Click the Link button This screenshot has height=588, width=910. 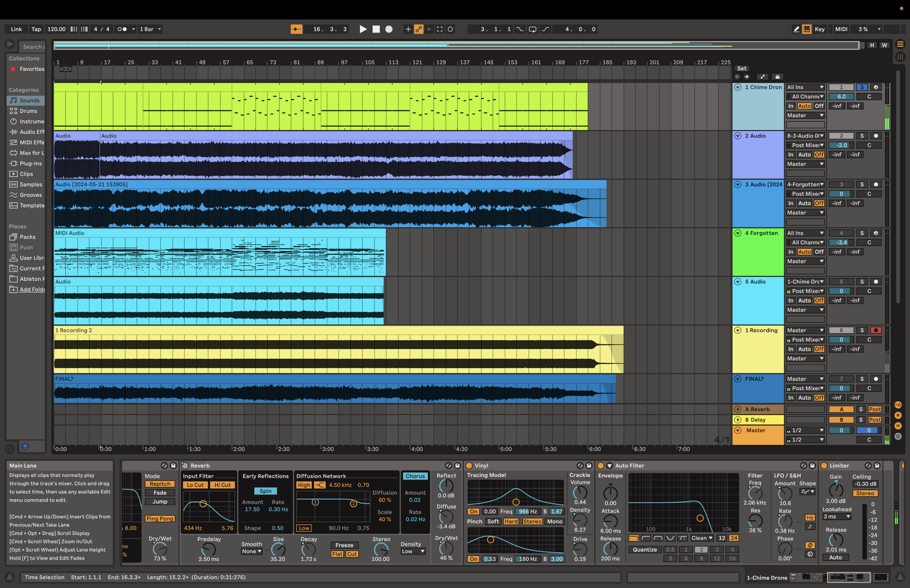pyautogui.click(x=16, y=29)
